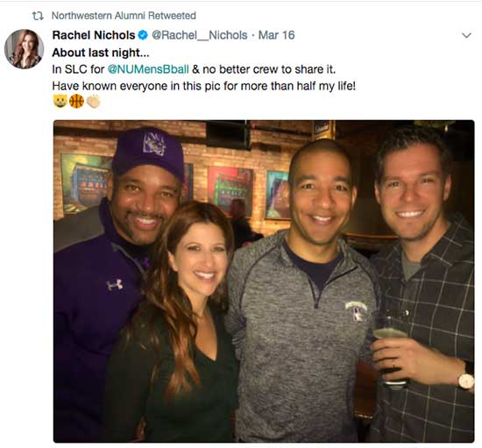The width and height of the screenshot is (482, 448).
Task: Open the Northwestern Alumni Retweeted link
Action: point(124,16)
